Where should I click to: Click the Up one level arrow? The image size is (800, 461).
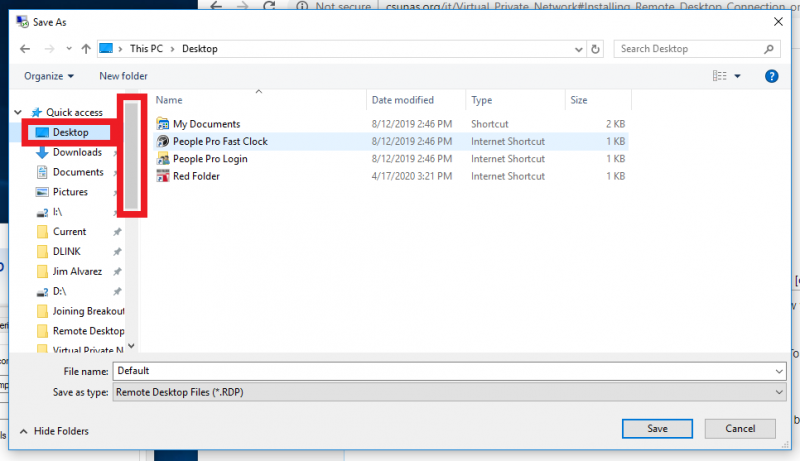[86, 49]
